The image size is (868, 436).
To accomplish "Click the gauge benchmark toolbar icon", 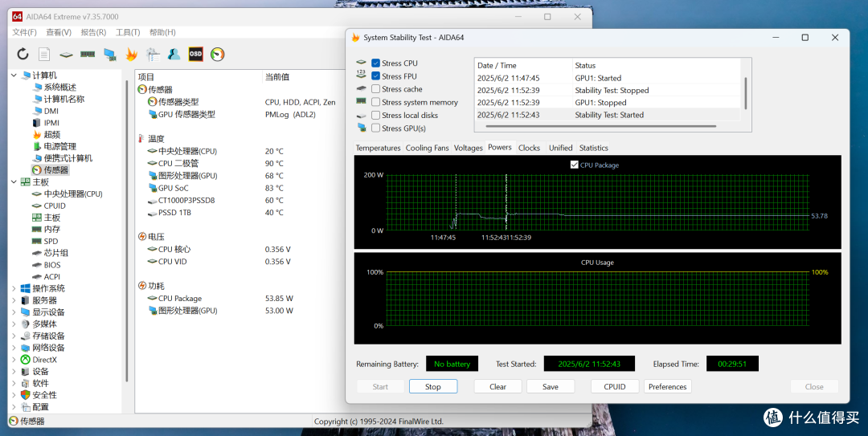I will pyautogui.click(x=218, y=55).
